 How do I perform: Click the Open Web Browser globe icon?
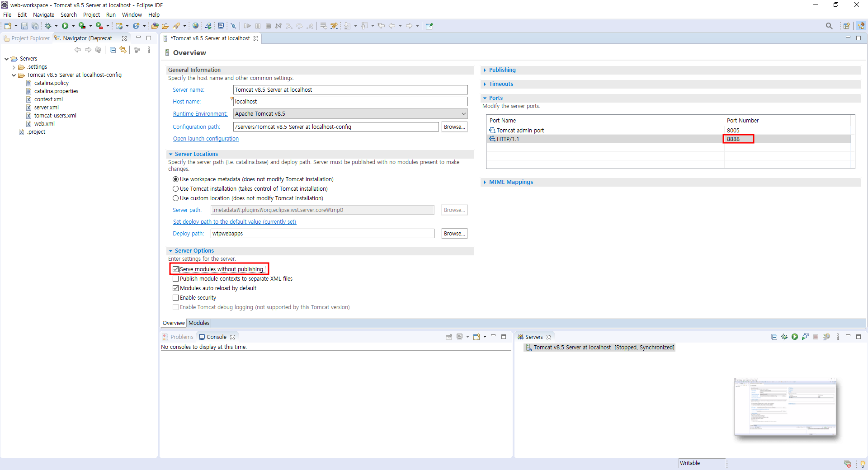195,26
